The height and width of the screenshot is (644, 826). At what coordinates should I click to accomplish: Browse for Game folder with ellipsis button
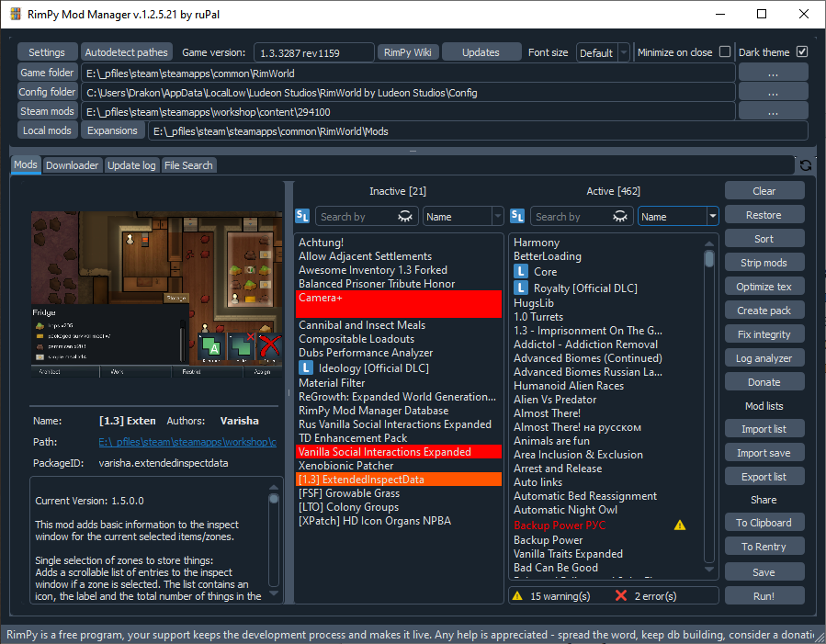click(773, 73)
